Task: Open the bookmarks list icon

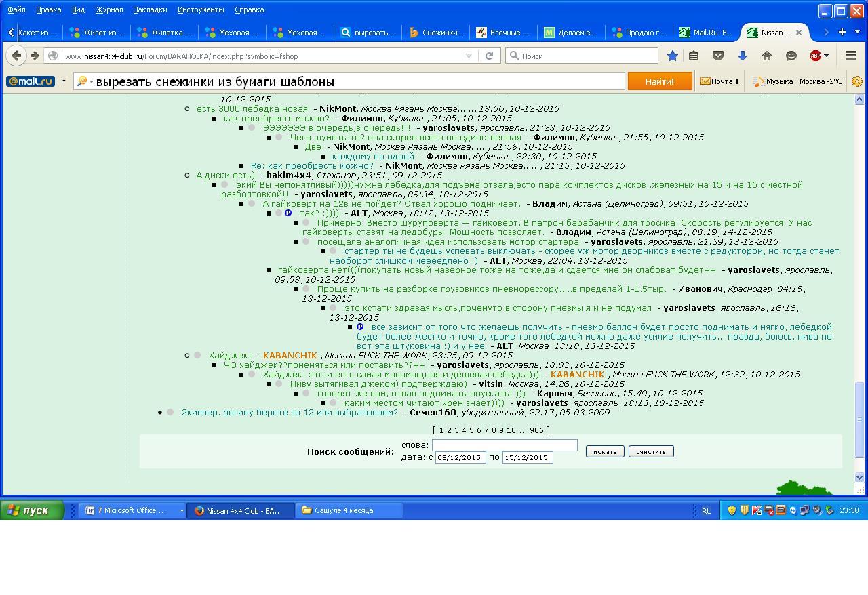Action: coord(694,56)
